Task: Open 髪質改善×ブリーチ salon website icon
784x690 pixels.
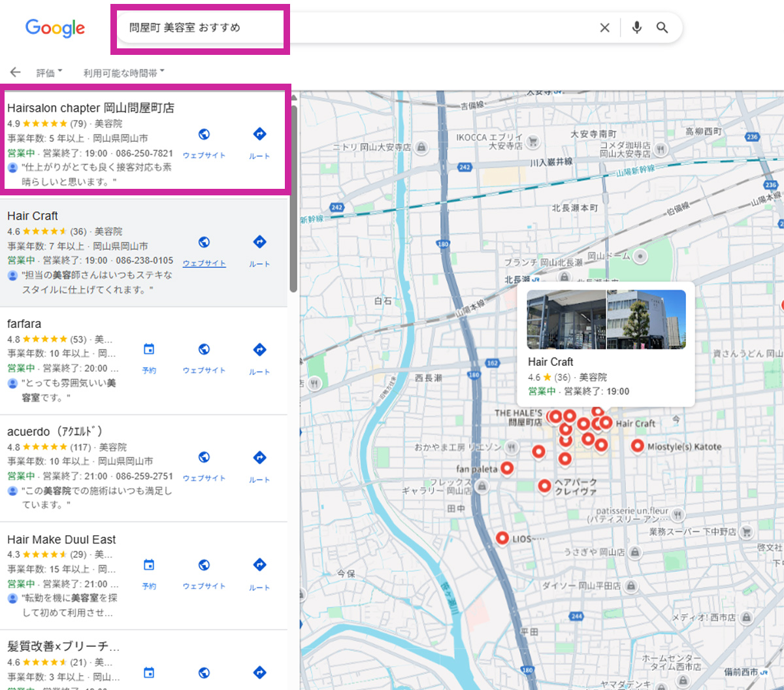Action: 204,673
